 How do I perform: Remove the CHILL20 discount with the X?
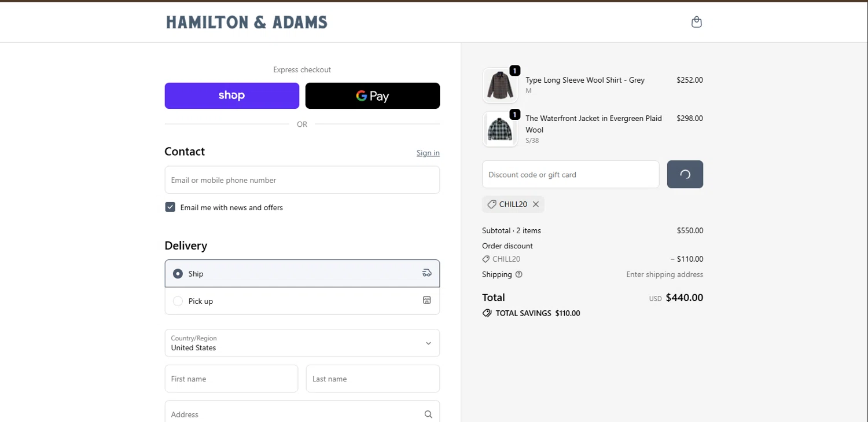[x=536, y=204]
